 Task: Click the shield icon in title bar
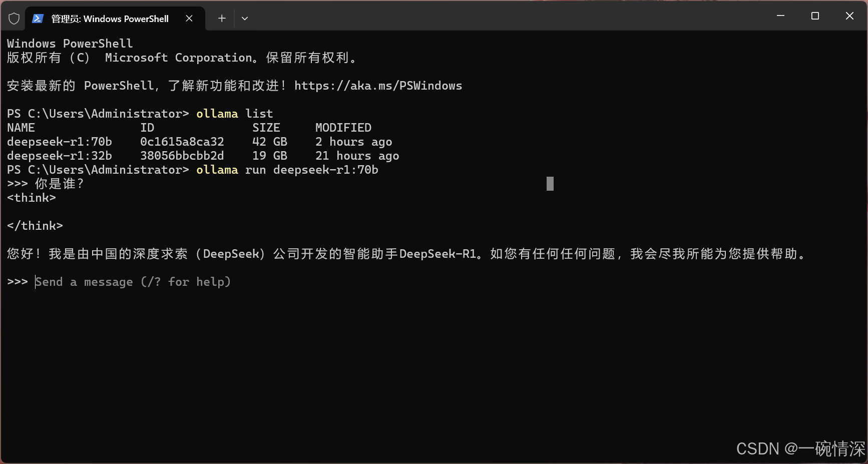click(14, 19)
